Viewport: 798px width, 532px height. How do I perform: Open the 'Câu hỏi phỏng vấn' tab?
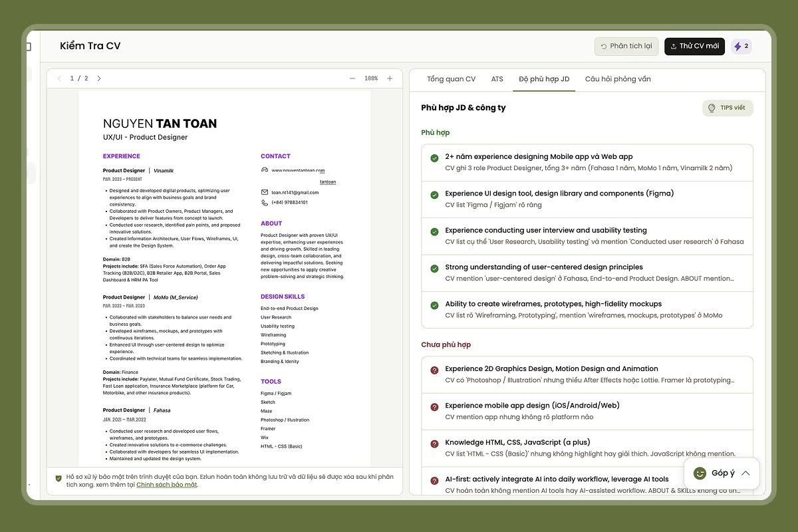(x=618, y=79)
